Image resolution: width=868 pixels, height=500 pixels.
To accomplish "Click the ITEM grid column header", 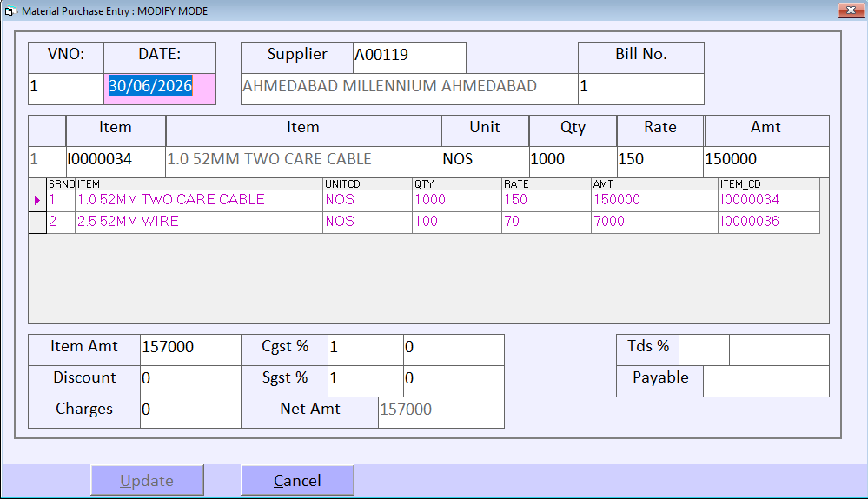I will [x=199, y=184].
